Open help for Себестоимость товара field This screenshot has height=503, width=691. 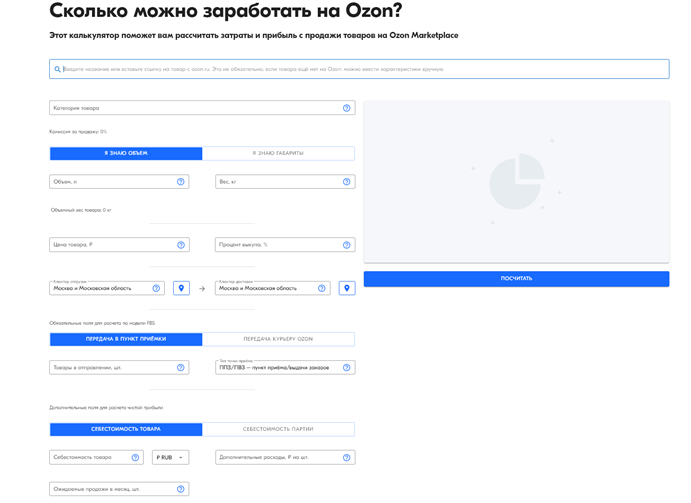(x=135, y=458)
